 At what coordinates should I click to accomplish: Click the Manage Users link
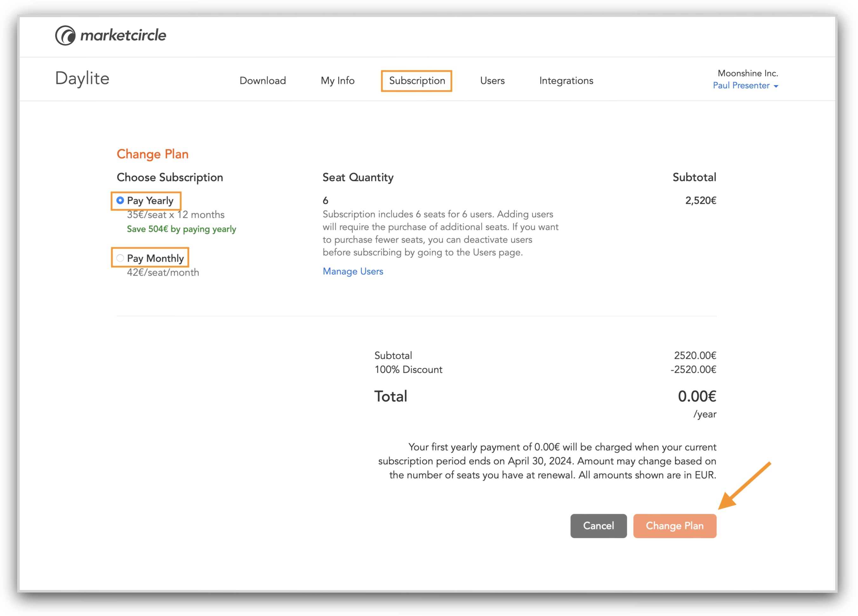click(x=353, y=271)
